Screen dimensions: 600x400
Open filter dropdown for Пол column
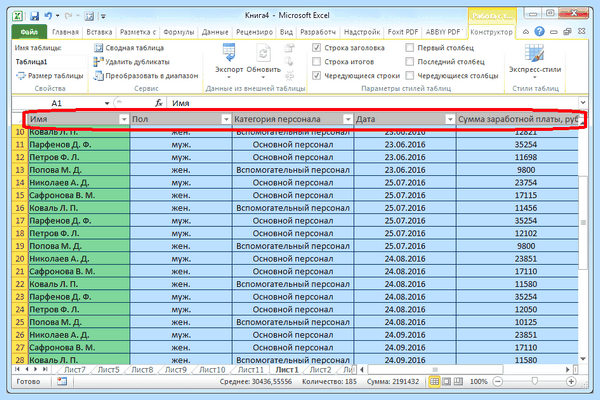[226, 119]
